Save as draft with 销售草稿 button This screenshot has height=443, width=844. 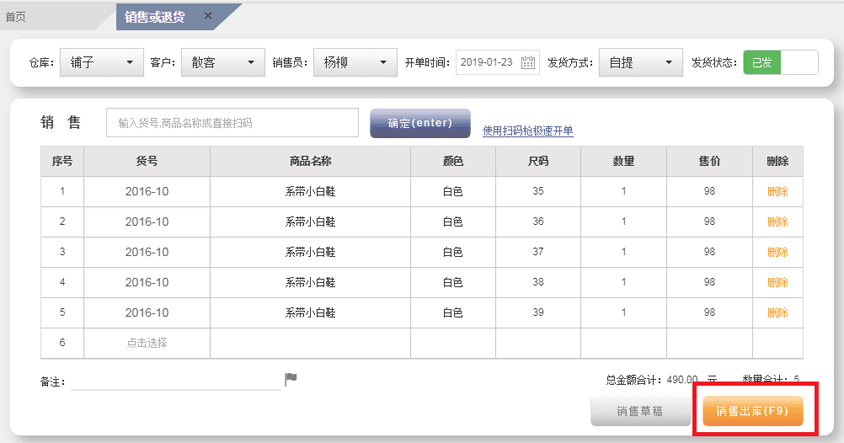tap(640, 411)
